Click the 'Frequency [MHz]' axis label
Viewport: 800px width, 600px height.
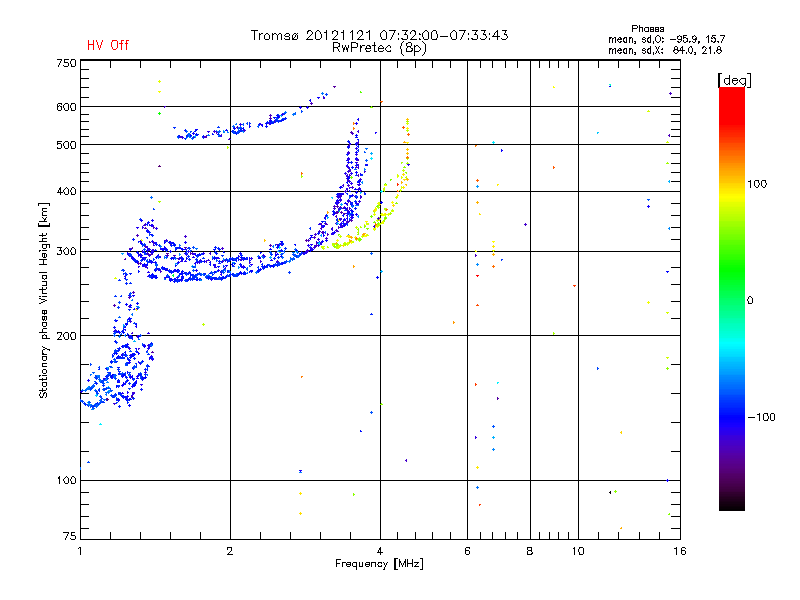[379, 564]
